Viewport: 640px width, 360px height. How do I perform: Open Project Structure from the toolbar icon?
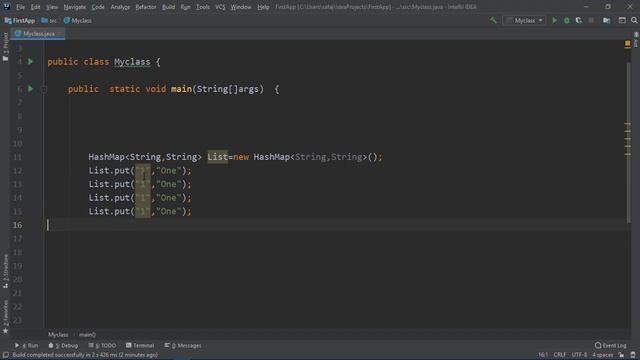[x=607, y=20]
